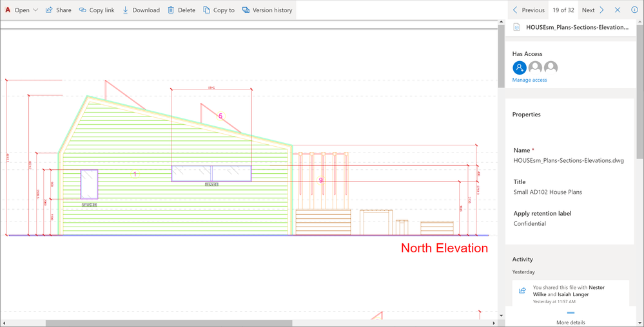Close the file preview with X
The width and height of the screenshot is (644, 327).
(618, 10)
